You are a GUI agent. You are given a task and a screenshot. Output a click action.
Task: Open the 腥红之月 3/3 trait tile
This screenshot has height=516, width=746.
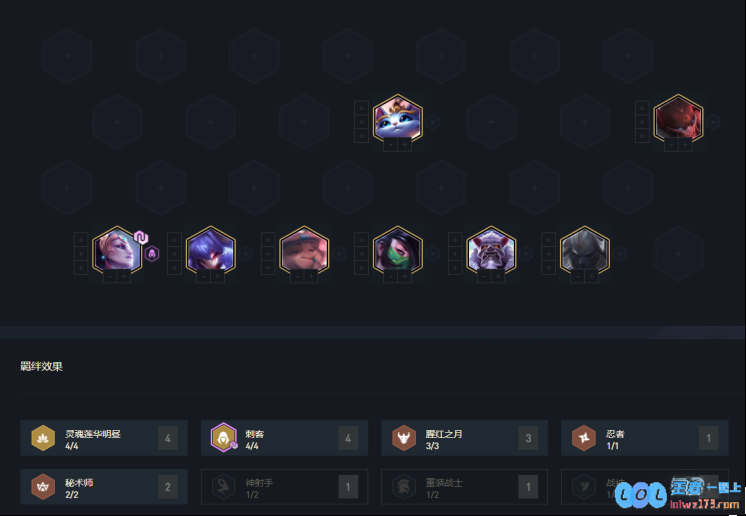pyautogui.click(x=464, y=438)
